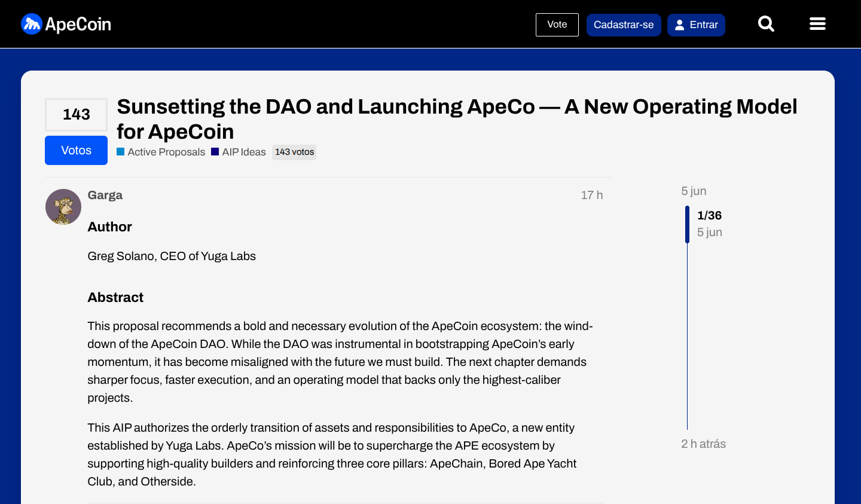The height and width of the screenshot is (504, 861).
Task: Click the 17 h post timestamp
Action: coord(592,195)
